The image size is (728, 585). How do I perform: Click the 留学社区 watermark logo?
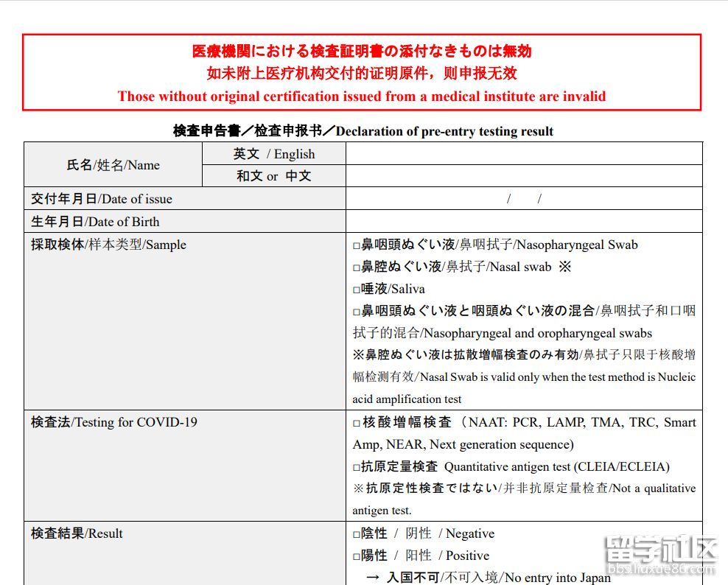pyautogui.click(x=660, y=549)
